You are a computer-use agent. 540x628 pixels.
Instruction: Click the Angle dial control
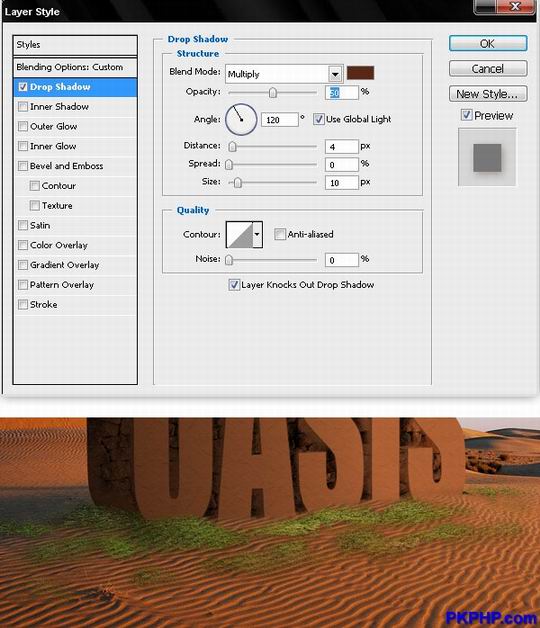click(241, 119)
